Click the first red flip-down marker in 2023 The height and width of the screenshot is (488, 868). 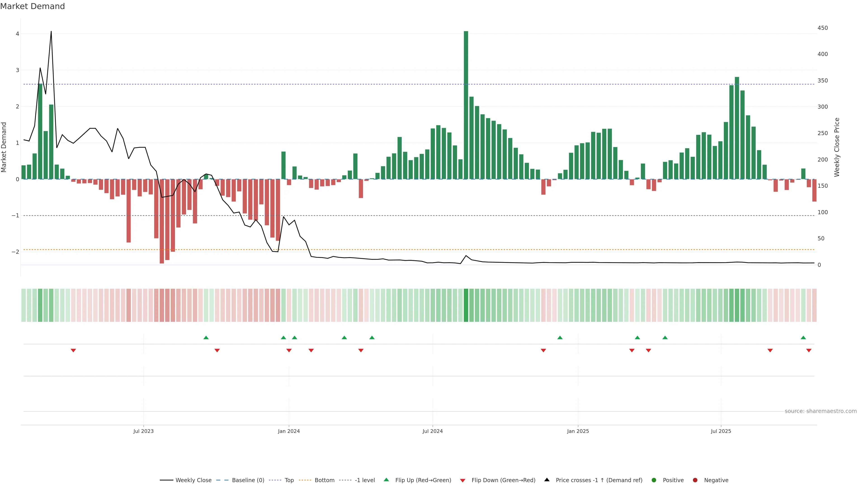click(x=73, y=350)
